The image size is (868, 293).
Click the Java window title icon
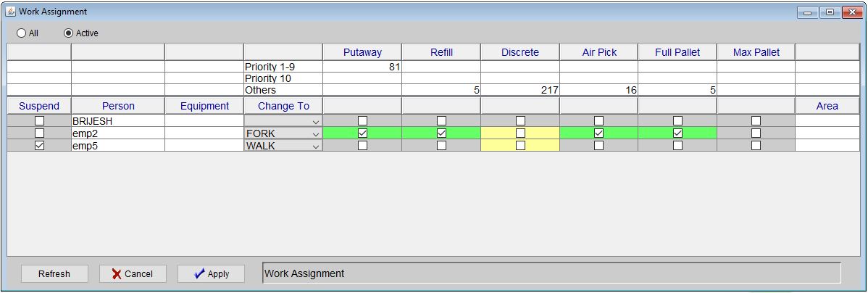[11, 11]
